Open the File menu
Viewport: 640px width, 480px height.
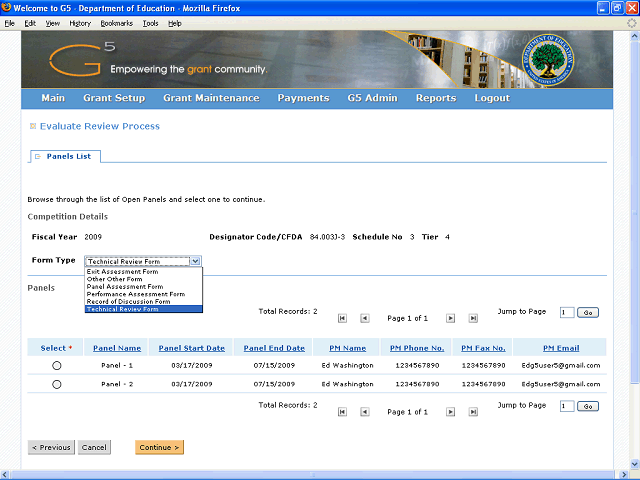click(x=9, y=23)
